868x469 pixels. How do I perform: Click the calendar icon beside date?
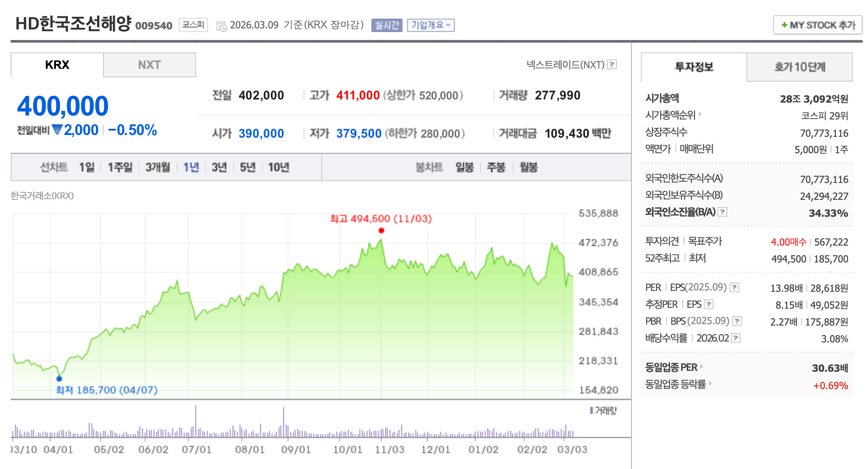221,26
